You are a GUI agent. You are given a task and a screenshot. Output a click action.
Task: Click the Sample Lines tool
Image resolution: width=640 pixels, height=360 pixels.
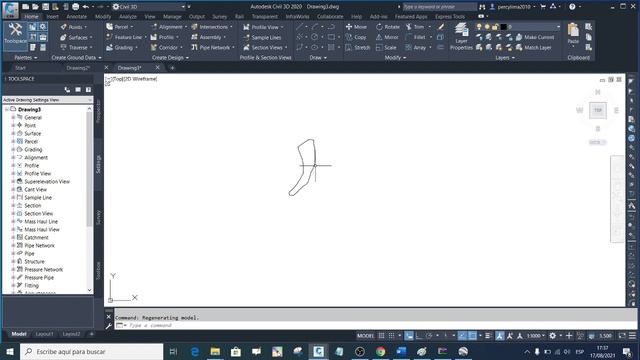[262, 37]
